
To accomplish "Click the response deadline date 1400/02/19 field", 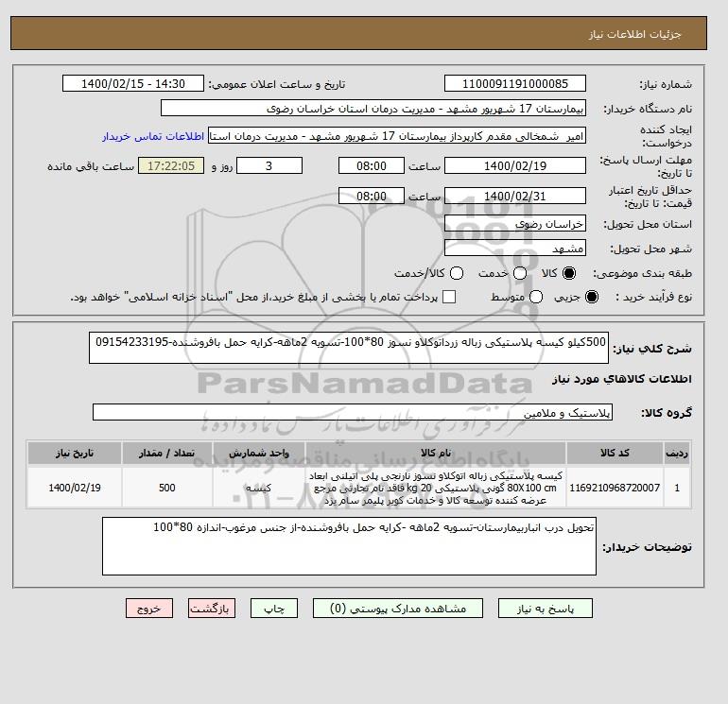I will [x=515, y=165].
